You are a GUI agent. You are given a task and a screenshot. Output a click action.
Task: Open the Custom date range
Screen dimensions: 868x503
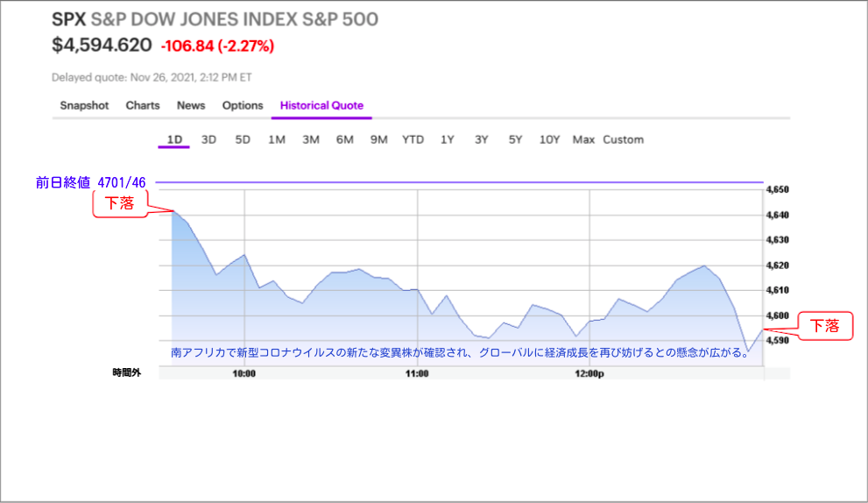pos(624,139)
